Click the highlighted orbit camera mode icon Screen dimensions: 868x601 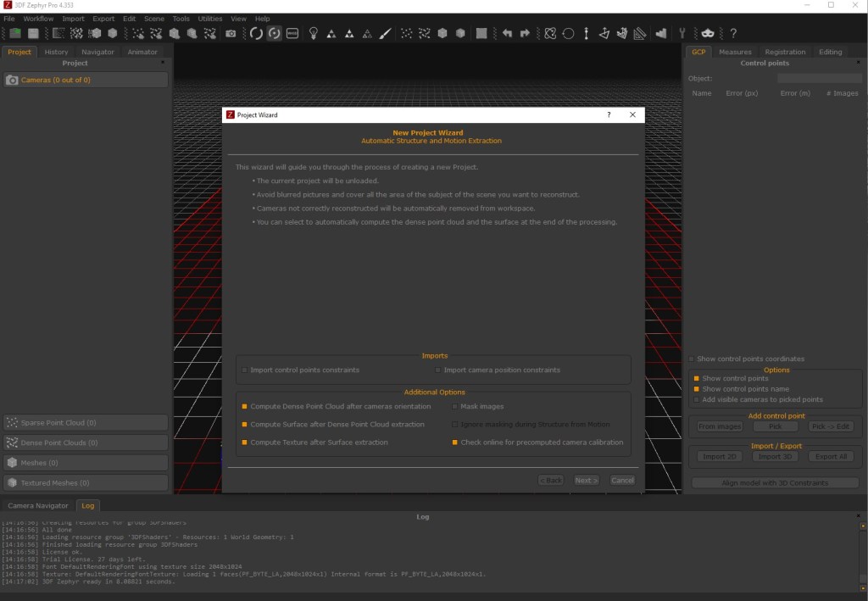[274, 33]
